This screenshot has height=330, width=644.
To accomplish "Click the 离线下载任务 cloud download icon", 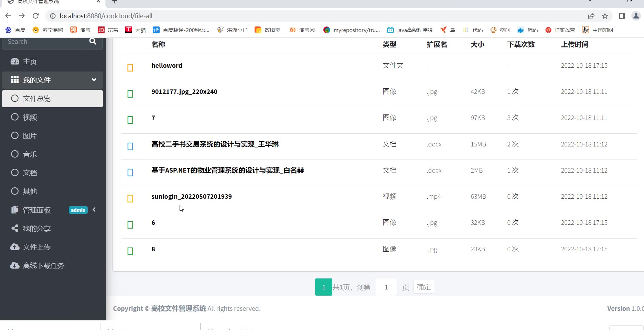I will point(15,265).
